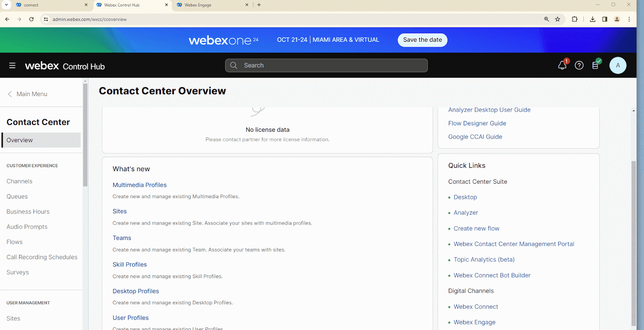644x330 pixels.
Task: Click the webexone banner logo
Action: click(223, 40)
